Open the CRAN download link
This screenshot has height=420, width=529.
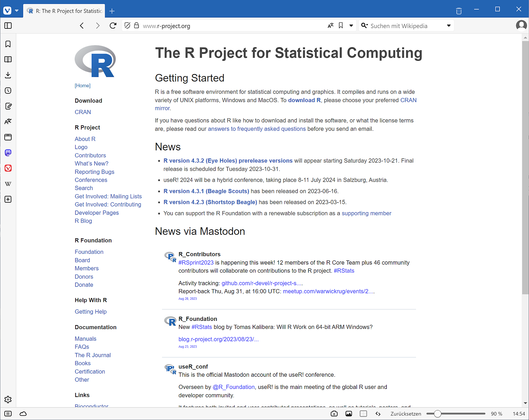tap(83, 112)
